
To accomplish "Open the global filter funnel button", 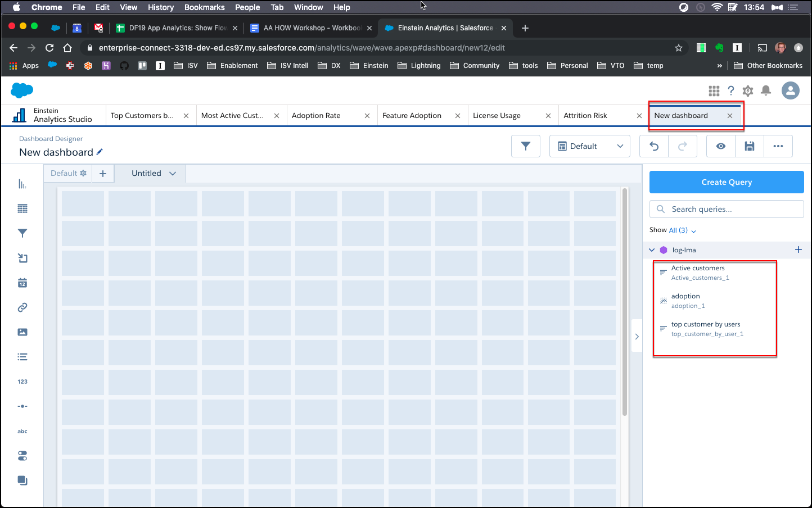I will tap(526, 146).
